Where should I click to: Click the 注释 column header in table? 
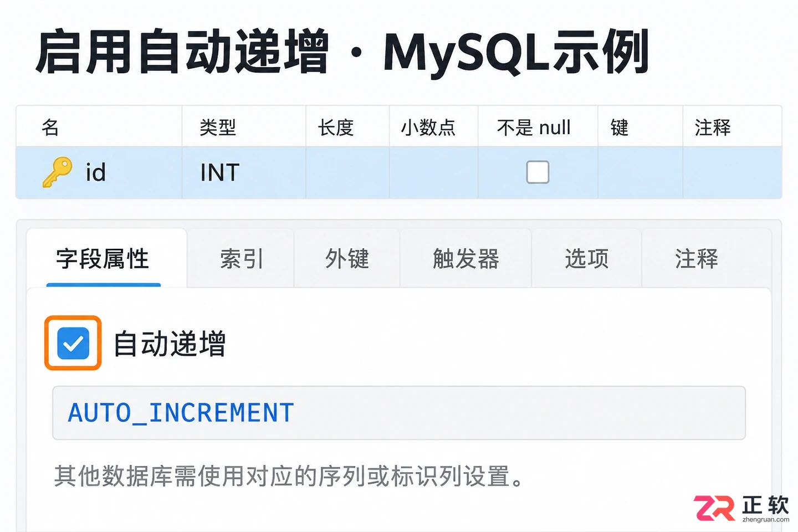(732, 127)
